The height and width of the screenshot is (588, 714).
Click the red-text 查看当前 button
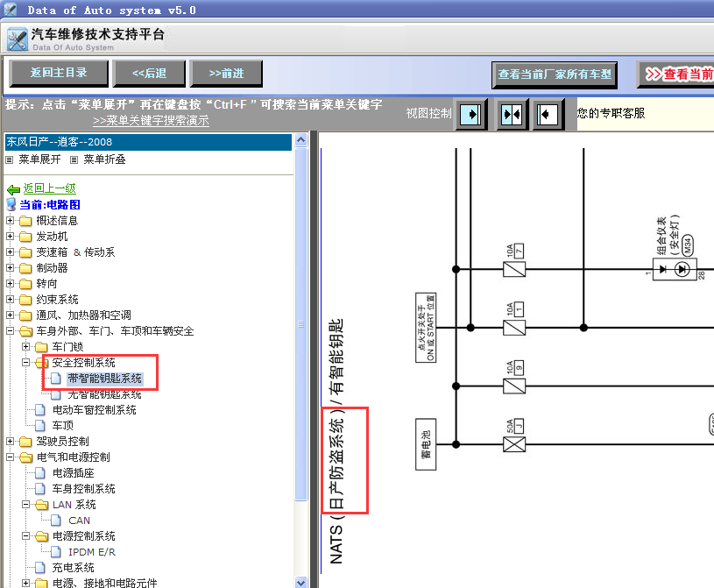(x=675, y=74)
